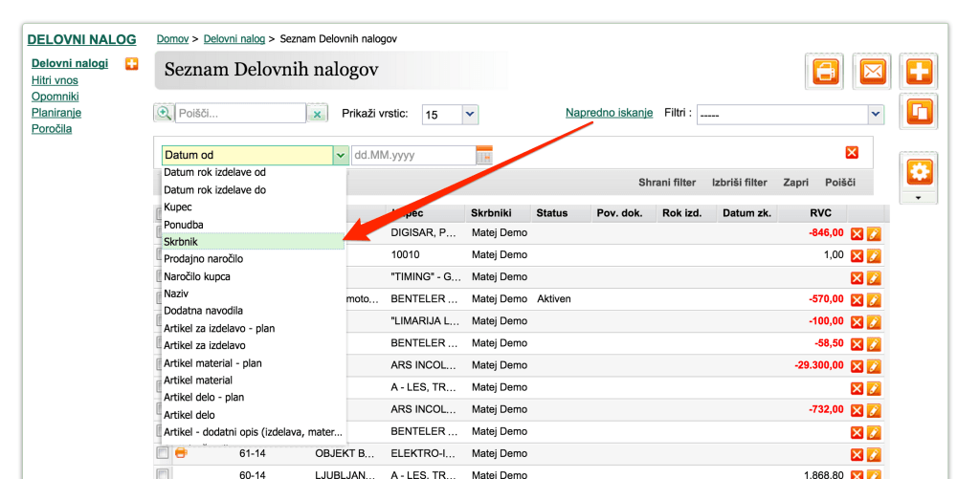Edit the -29.300,00 ARS INCOL row
Image resolution: width=980 pixels, height=479 pixels.
pos(875,366)
